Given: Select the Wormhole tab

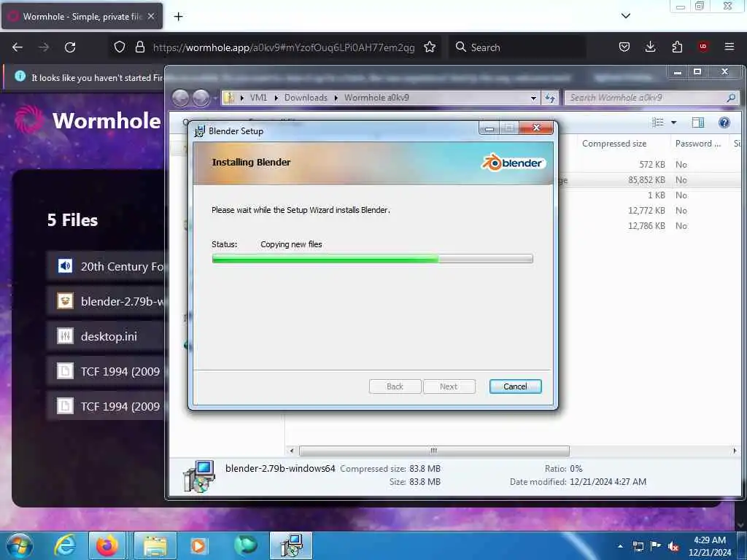Looking at the screenshot, I should [82, 16].
